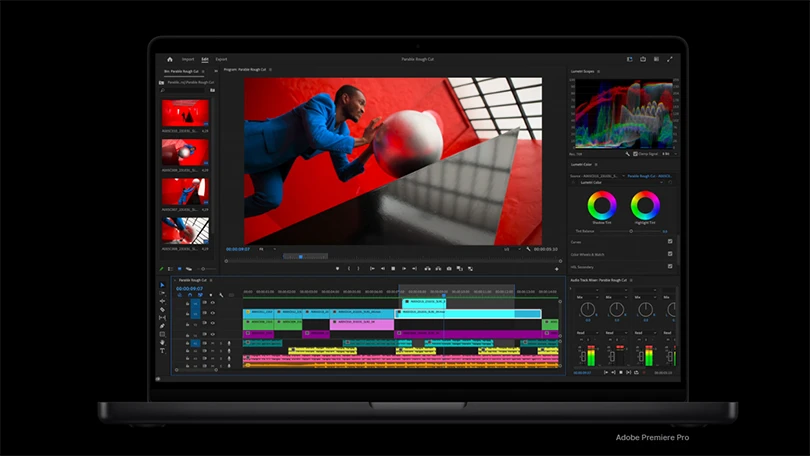Image resolution: width=810 pixels, height=456 pixels.
Task: Select the Slip tool
Action: [162, 318]
